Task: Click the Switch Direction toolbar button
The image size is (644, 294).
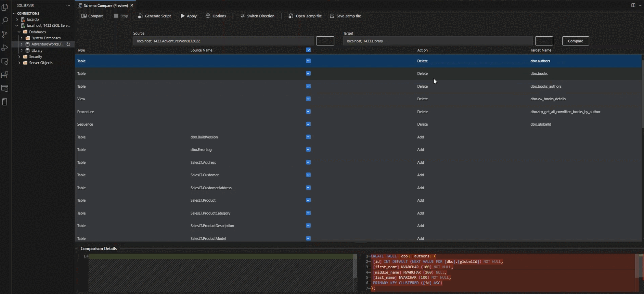Action: click(257, 16)
